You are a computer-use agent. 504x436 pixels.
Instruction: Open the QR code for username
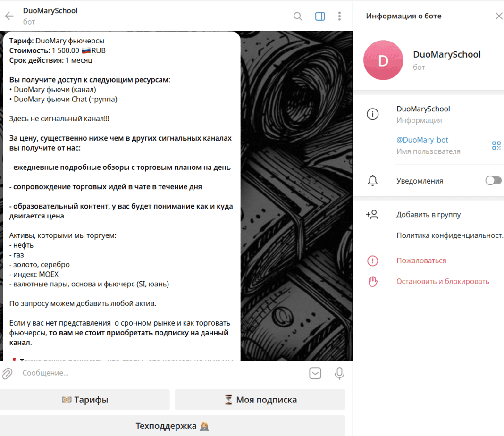tap(496, 145)
